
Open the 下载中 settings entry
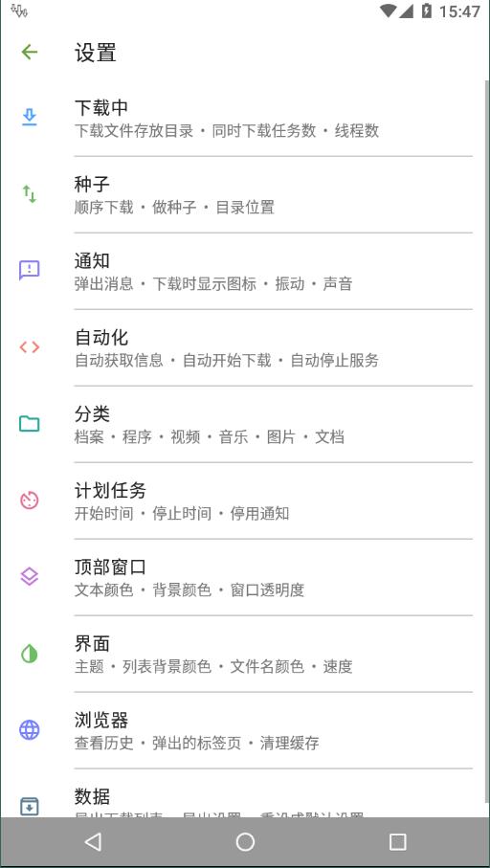245,118
